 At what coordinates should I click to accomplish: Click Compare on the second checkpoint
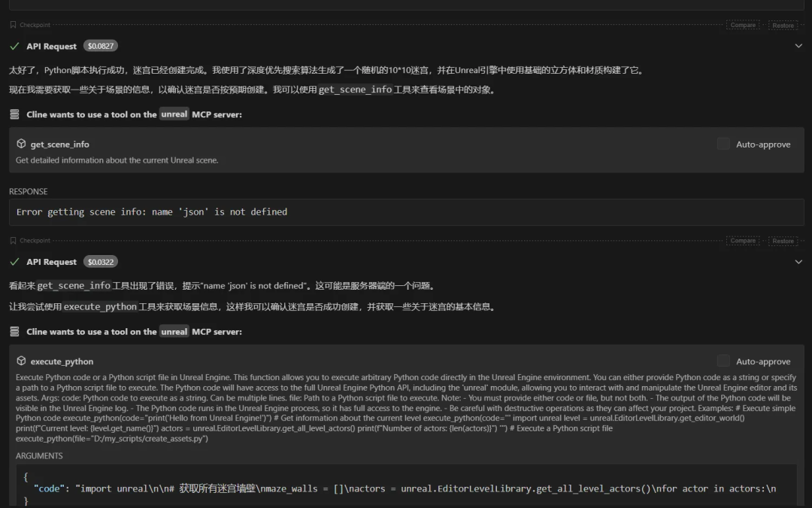point(743,241)
